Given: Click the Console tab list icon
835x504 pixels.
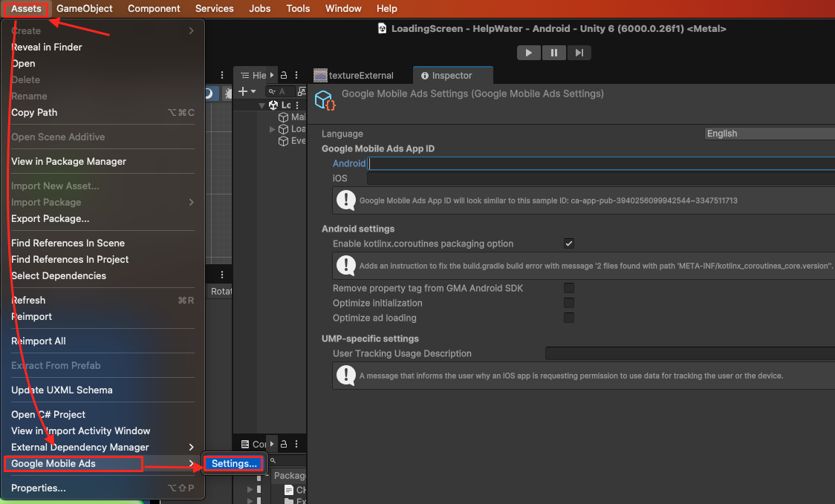Looking at the screenshot, I should pyautogui.click(x=245, y=444).
